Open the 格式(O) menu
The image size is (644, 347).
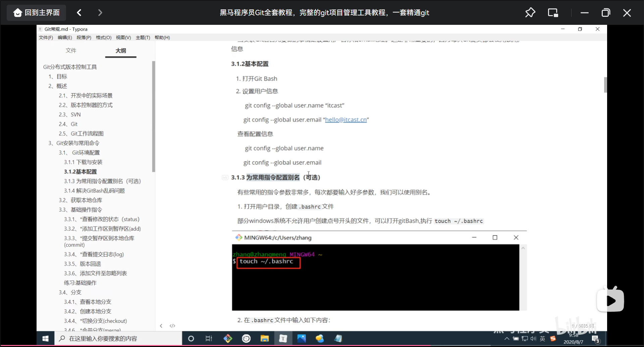pyautogui.click(x=104, y=38)
